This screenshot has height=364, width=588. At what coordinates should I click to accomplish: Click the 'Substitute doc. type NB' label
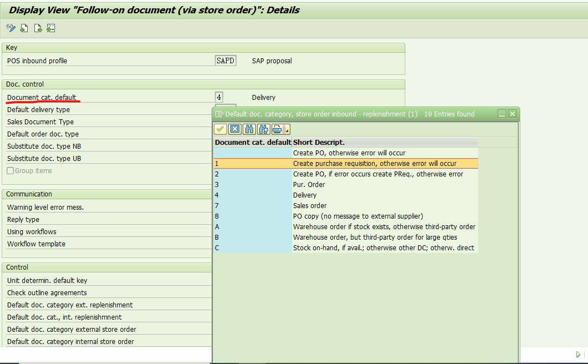(x=44, y=146)
